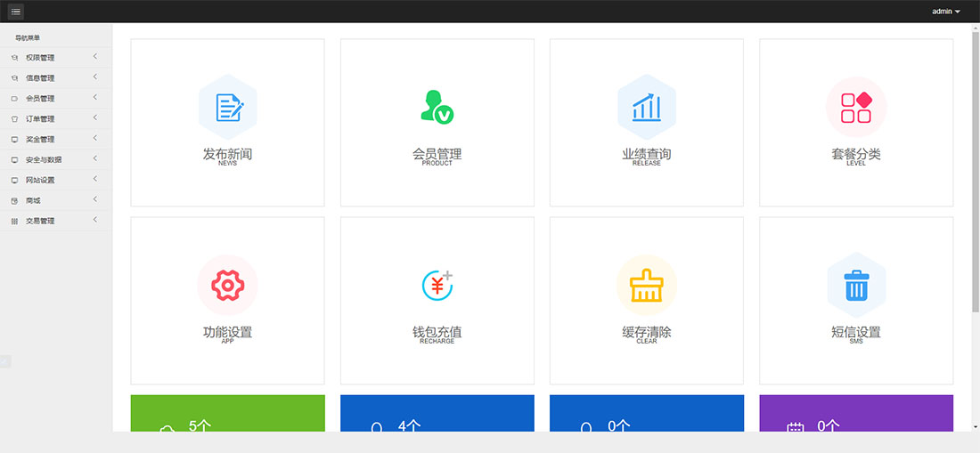
Task: Open the 会员管理 green user icon
Action: point(437,107)
